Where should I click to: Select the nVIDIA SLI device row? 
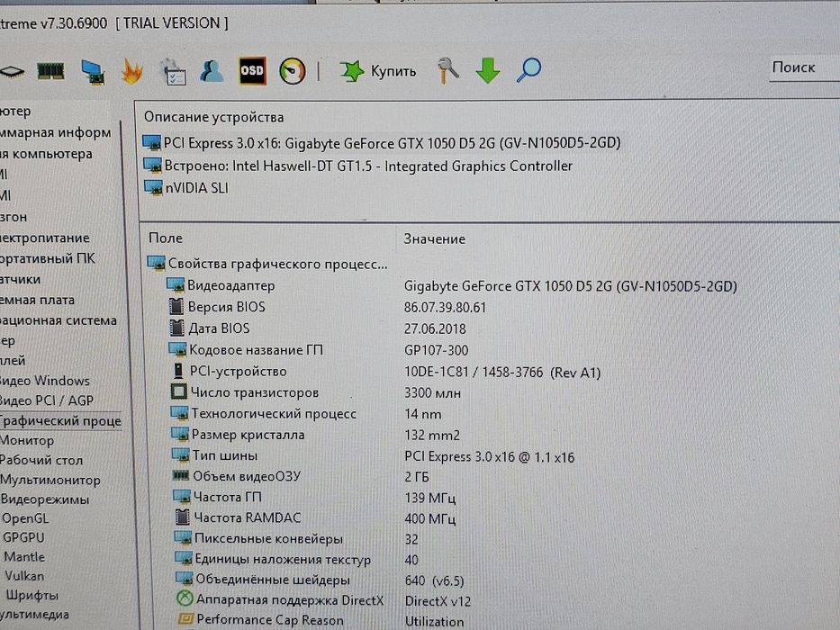pyautogui.click(x=185, y=188)
